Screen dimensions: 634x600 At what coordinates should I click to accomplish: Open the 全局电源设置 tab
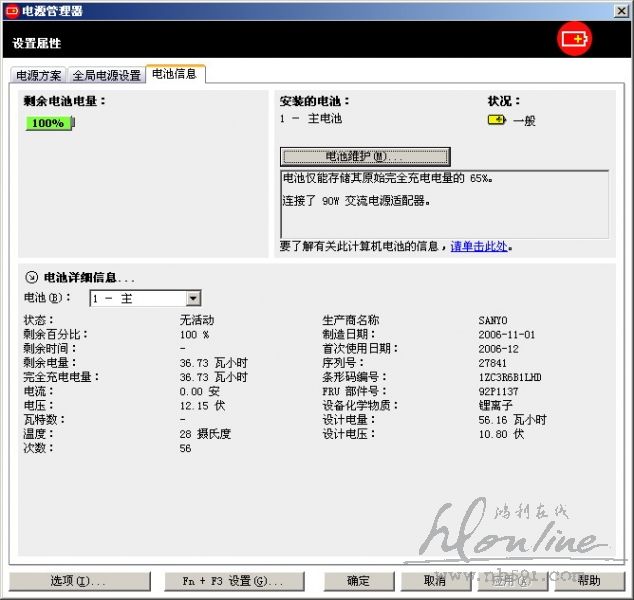[x=106, y=75]
